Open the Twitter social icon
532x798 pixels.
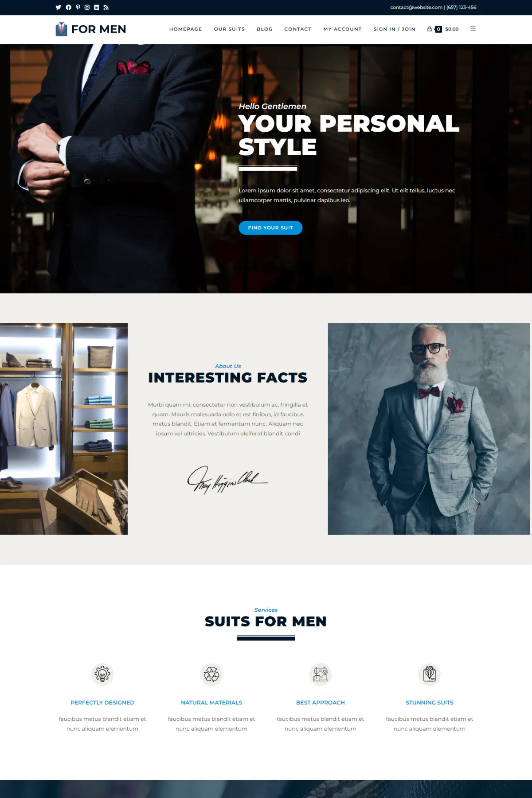[x=58, y=8]
